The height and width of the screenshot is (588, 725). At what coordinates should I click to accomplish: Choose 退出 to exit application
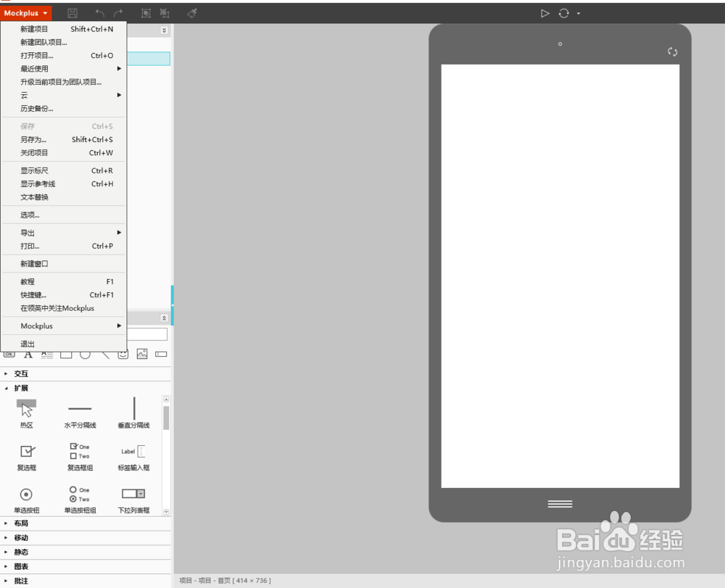click(64, 344)
